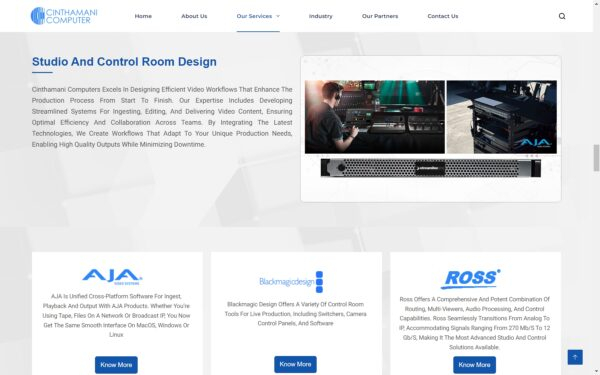
Task: Click the Ross brand logo
Action: pos(471,279)
